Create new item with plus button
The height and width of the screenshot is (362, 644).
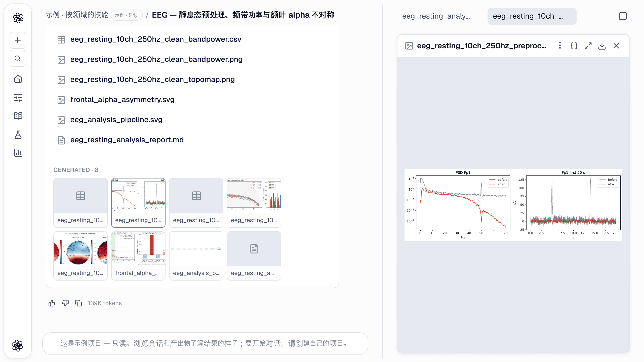point(18,40)
